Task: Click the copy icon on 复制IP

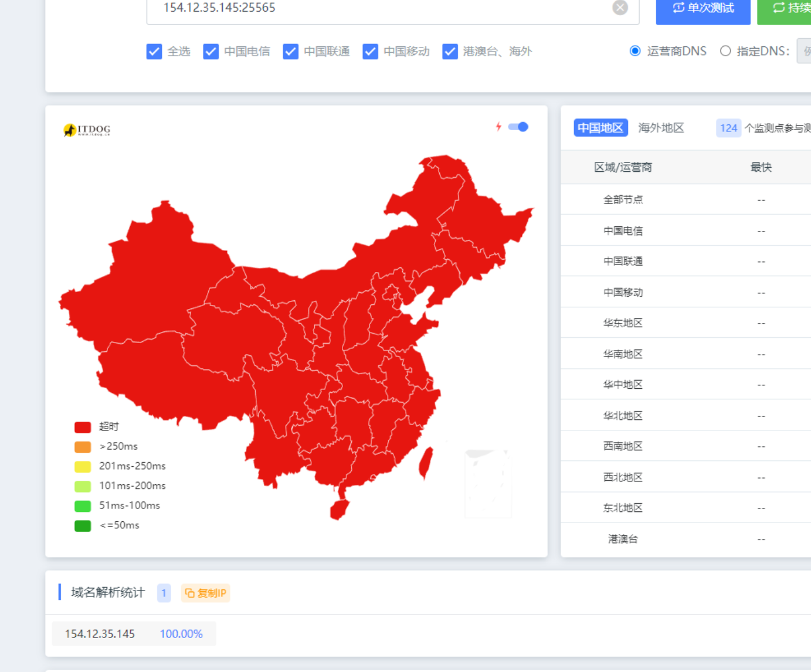Action: click(x=189, y=593)
